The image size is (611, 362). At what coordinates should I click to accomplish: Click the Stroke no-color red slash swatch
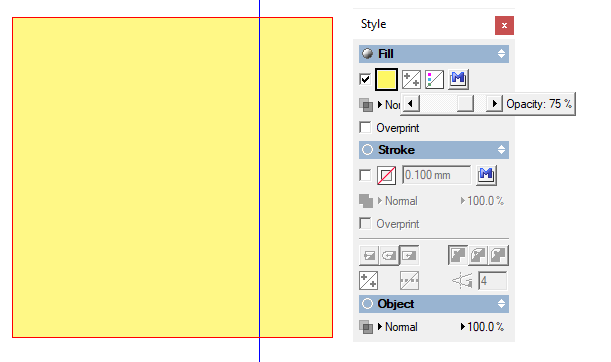(386, 175)
